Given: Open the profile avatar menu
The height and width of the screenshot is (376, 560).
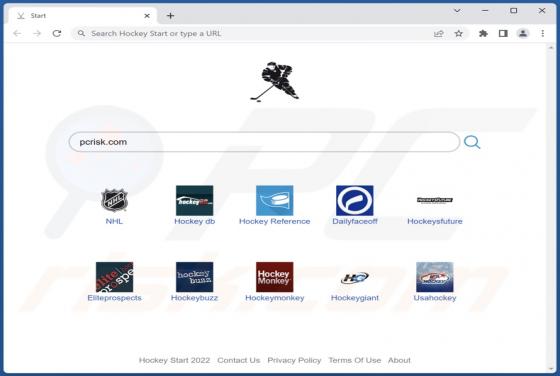Looking at the screenshot, I should (x=523, y=34).
